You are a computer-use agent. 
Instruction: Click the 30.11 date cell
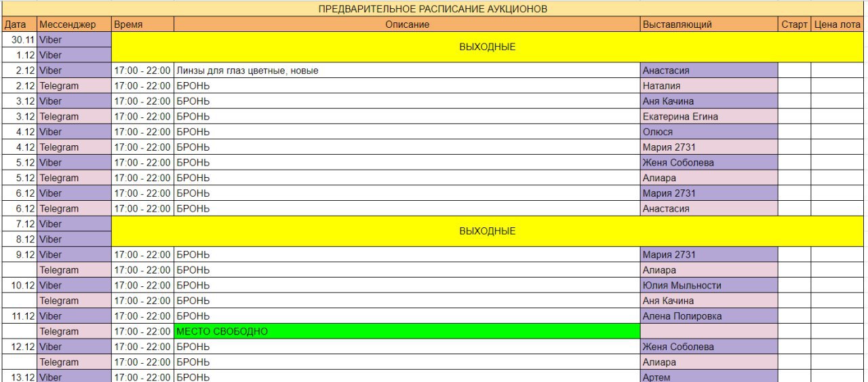coord(19,39)
